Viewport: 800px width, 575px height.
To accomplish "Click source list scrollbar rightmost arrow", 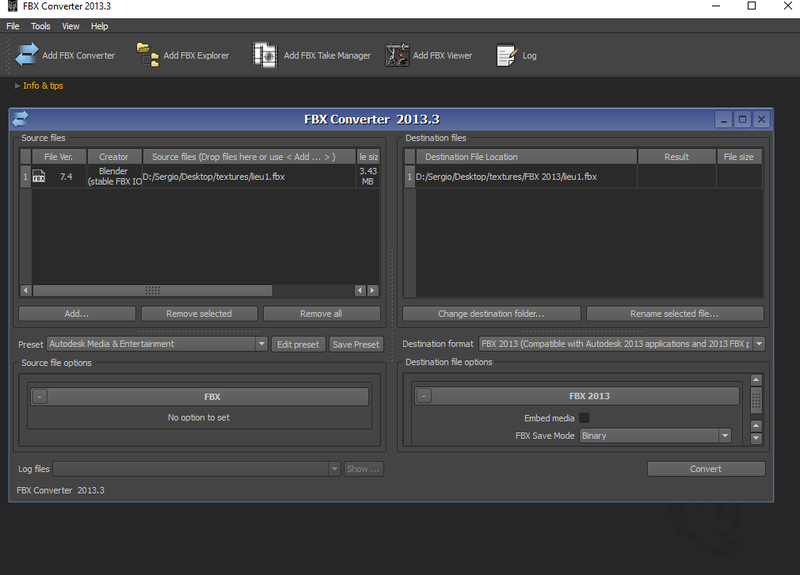I will [x=373, y=290].
